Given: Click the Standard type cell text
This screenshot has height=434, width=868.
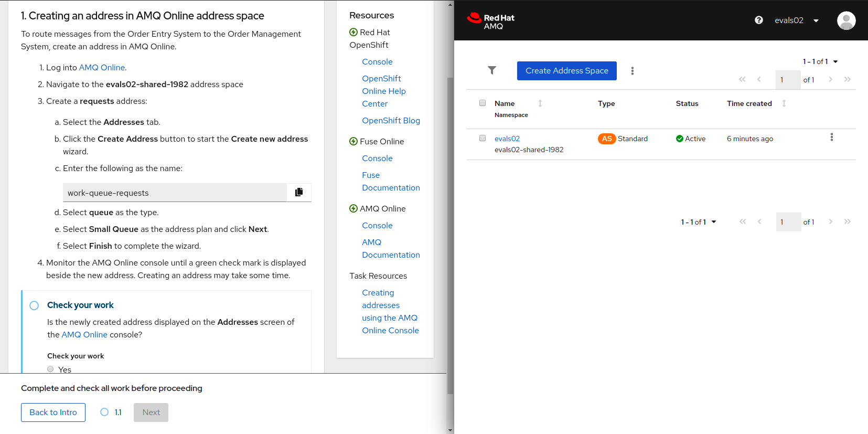Looking at the screenshot, I should (633, 139).
